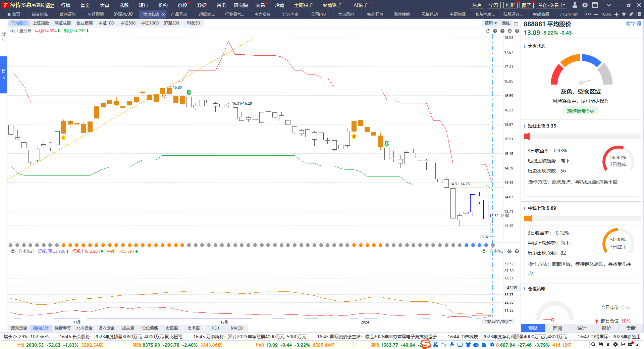Expand the 叠加 dropdown

(x=491, y=23)
